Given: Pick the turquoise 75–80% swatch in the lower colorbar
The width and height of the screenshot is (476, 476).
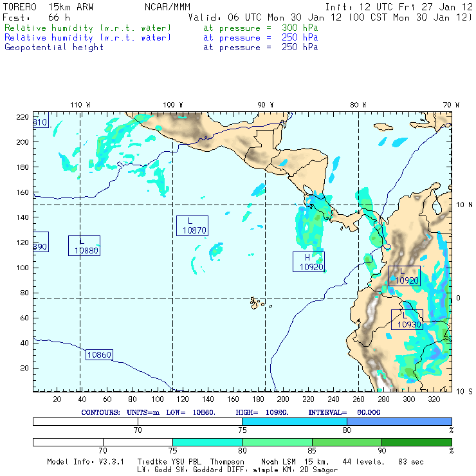Looking at the screenshot, I should tap(207, 442).
